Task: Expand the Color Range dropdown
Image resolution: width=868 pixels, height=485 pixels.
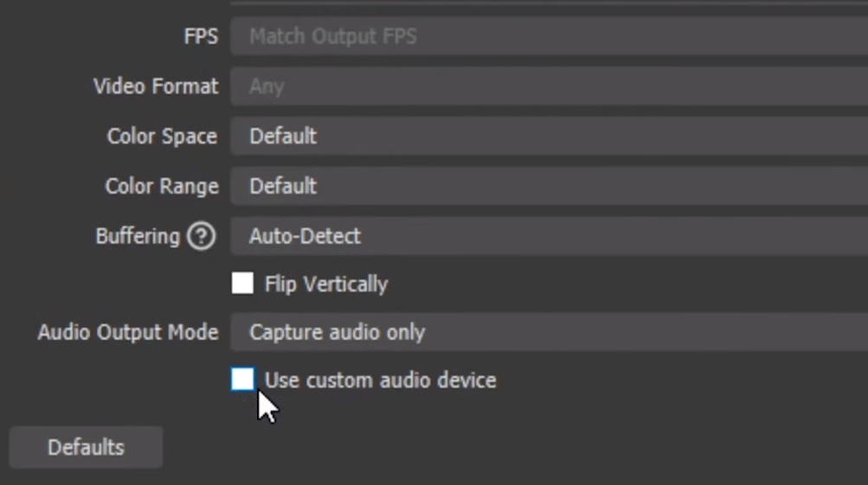Action: pyautogui.click(x=549, y=186)
